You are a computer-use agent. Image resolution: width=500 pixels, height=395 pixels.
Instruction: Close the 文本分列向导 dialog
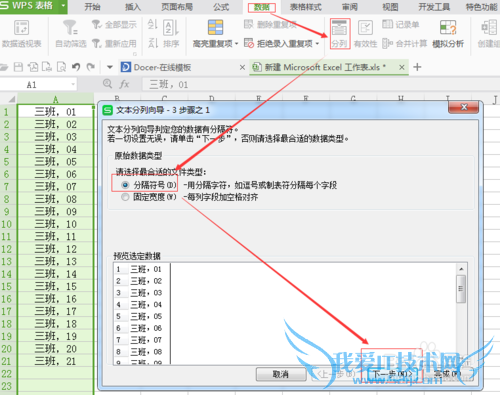(x=464, y=107)
